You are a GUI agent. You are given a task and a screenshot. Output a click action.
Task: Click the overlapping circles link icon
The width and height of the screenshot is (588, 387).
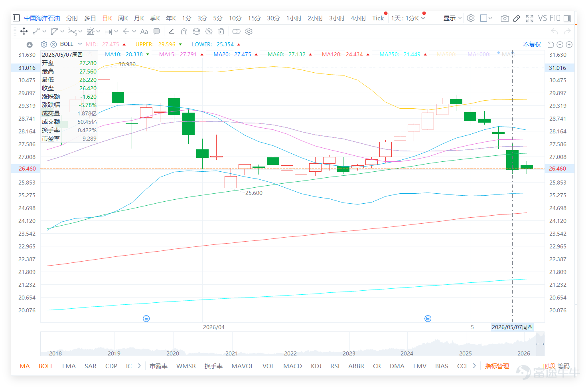[x=236, y=32]
